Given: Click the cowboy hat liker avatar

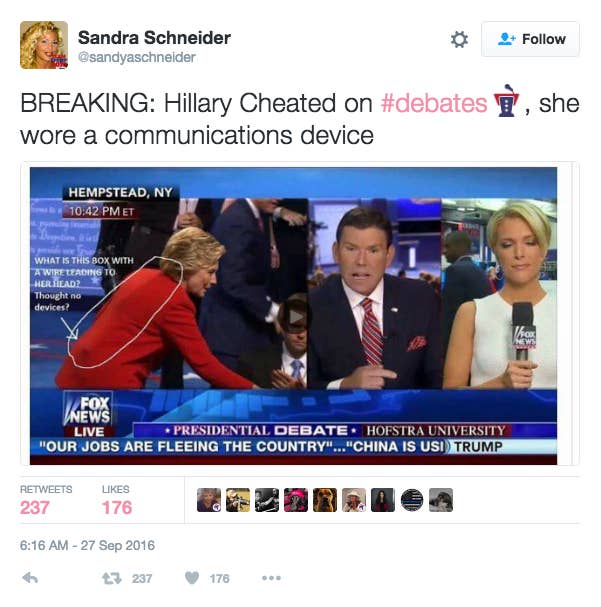Looking at the screenshot, I should click(x=354, y=500).
